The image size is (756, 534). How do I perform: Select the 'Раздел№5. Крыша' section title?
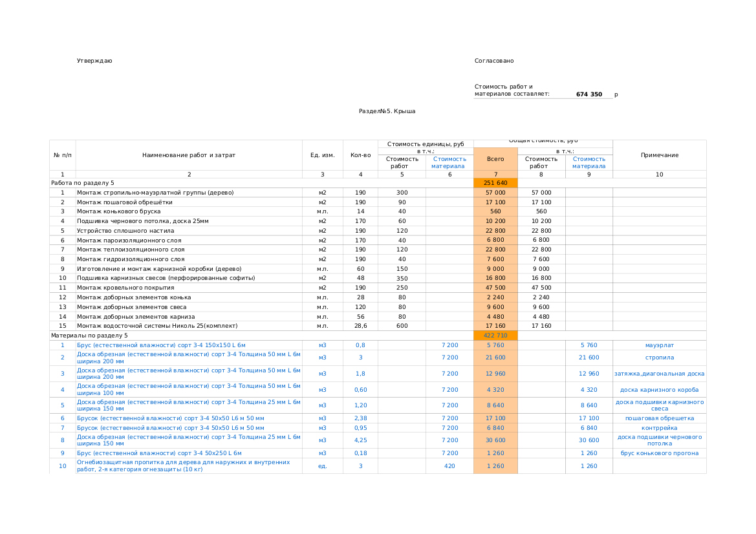387,111
